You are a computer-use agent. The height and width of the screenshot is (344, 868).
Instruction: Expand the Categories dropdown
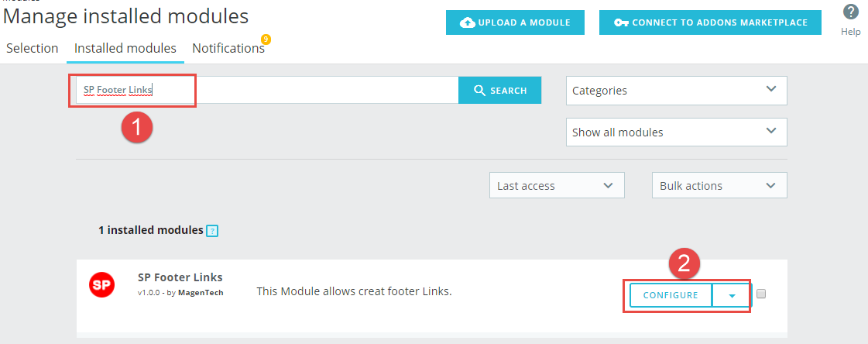point(677,91)
